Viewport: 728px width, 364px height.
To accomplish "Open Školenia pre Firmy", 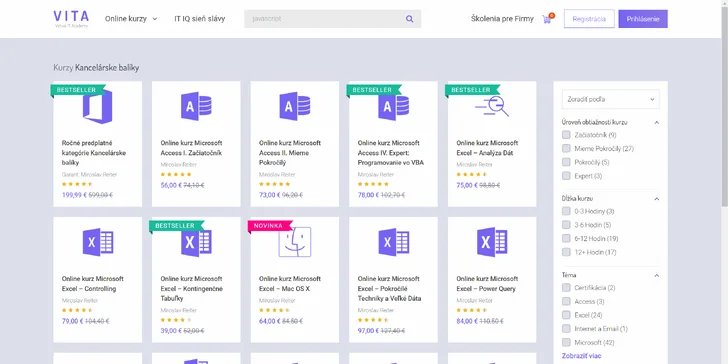I will (x=502, y=19).
